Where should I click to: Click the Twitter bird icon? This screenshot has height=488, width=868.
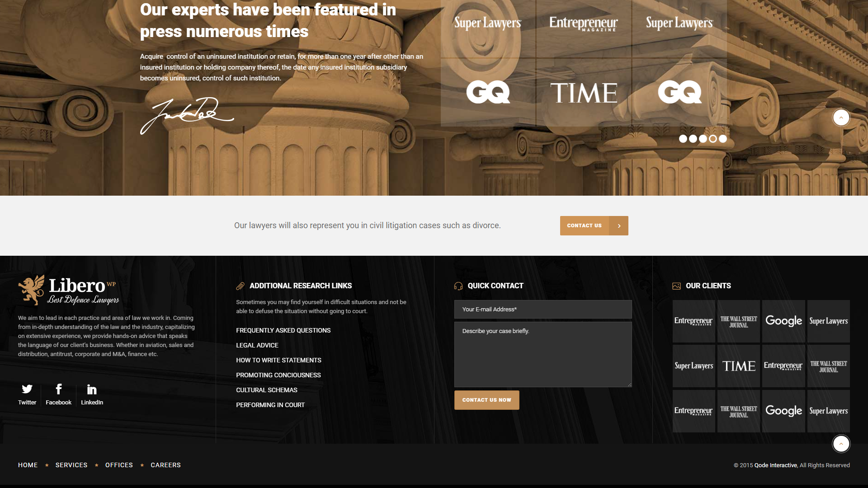coord(27,389)
